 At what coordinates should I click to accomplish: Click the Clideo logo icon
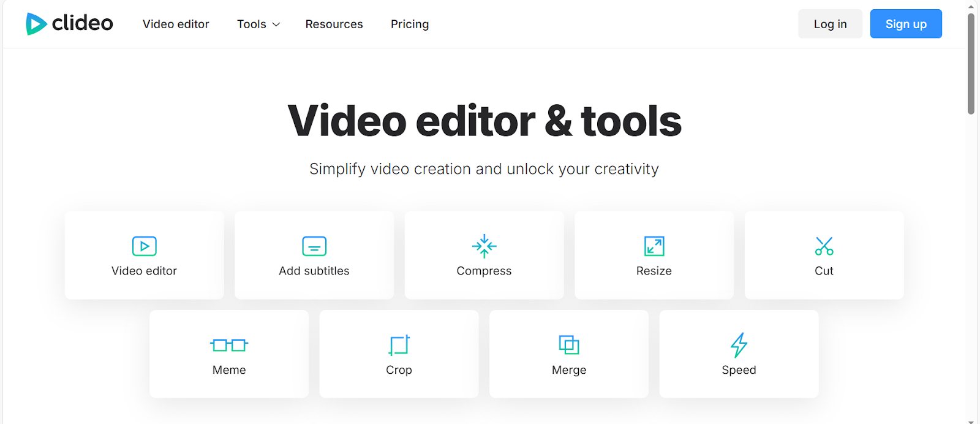point(36,24)
